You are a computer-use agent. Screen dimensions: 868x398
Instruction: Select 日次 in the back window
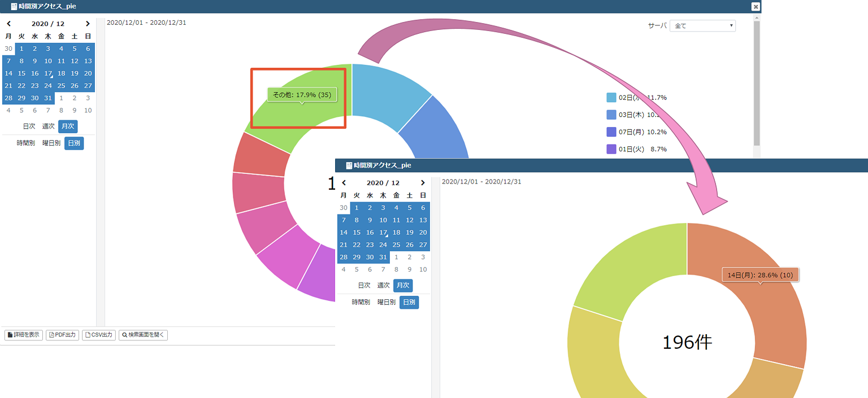click(29, 126)
